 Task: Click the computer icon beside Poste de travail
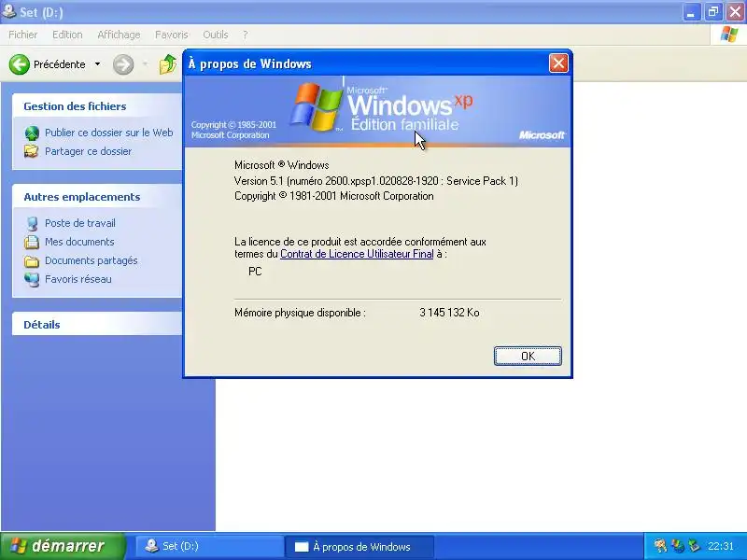coord(32,223)
